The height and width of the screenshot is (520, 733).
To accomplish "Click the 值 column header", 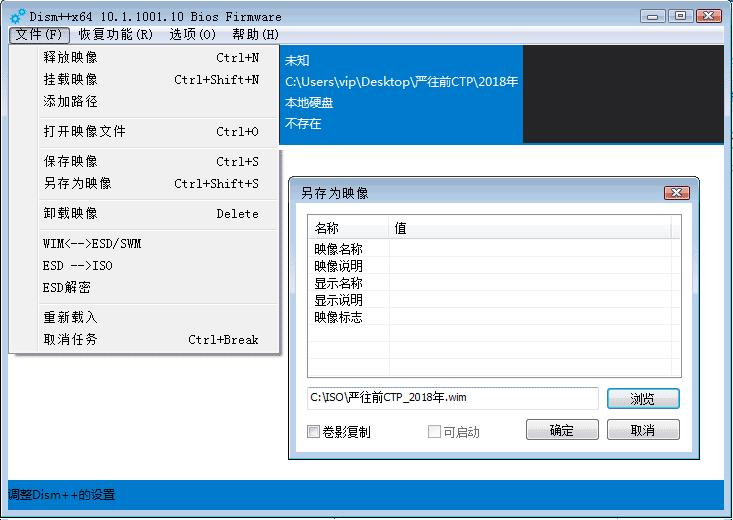I will click(x=530, y=228).
